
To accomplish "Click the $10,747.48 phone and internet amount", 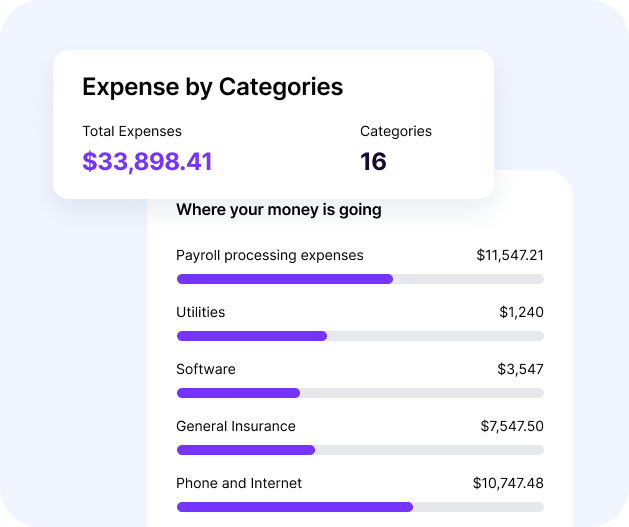I will [508, 483].
